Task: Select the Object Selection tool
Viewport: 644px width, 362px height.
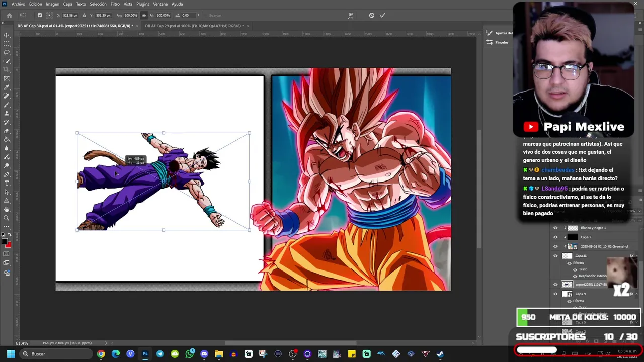Action: point(7,61)
